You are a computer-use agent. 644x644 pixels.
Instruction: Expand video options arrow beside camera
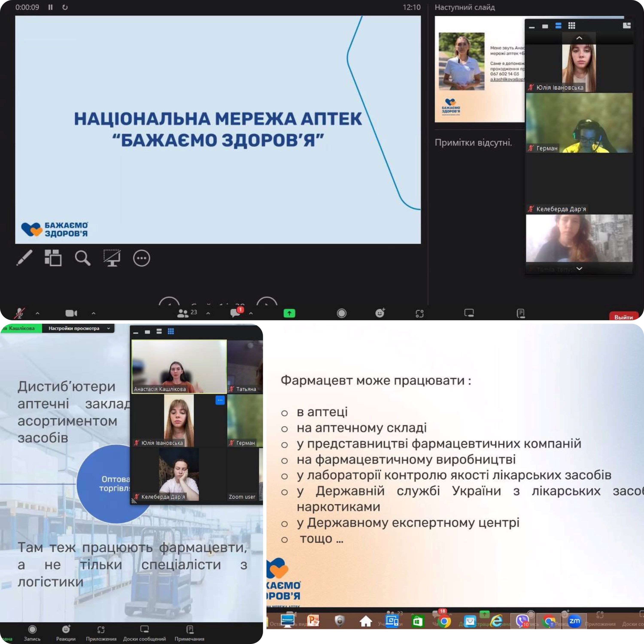coord(93,313)
